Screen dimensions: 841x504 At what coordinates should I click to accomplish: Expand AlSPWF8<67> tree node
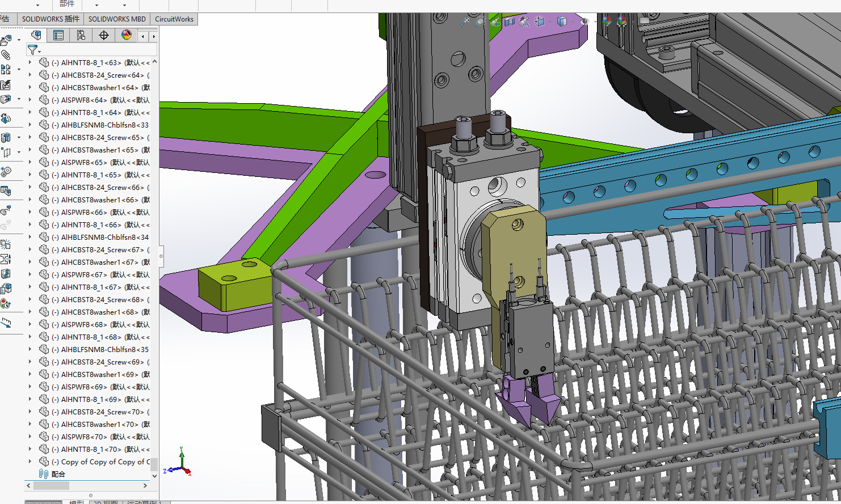pos(31,274)
